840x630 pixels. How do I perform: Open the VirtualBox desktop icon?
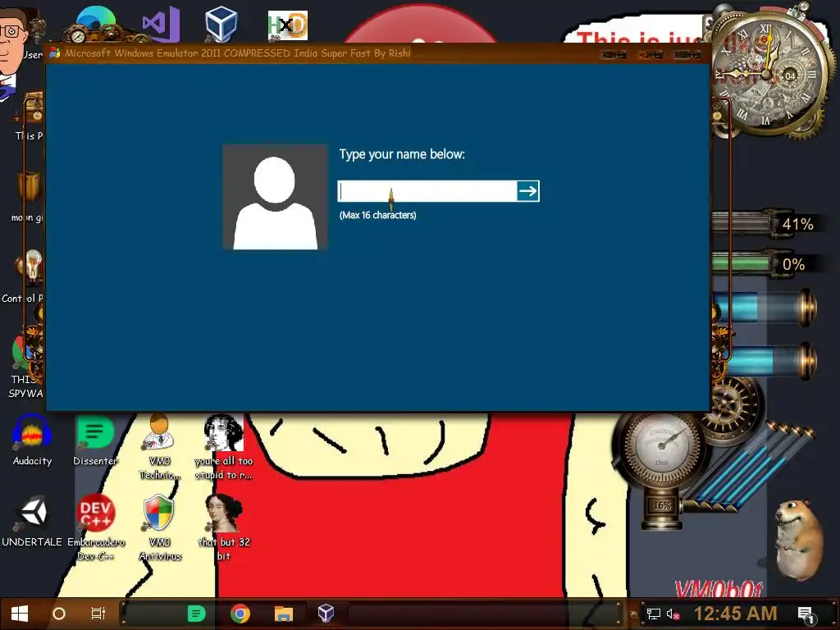221,24
